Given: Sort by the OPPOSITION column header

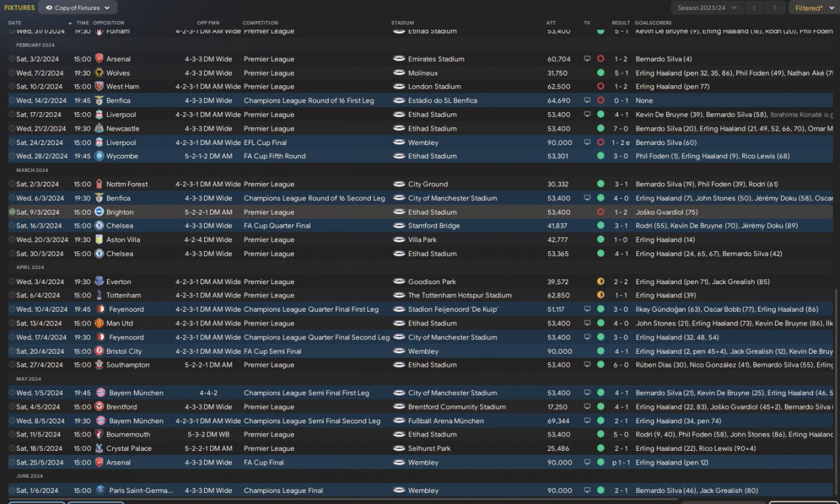Looking at the screenshot, I should click(x=108, y=23).
